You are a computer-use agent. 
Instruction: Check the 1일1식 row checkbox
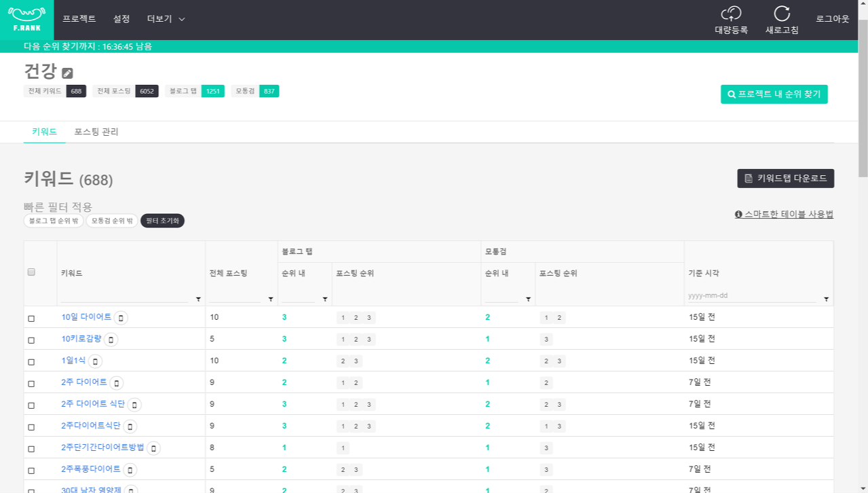(31, 362)
